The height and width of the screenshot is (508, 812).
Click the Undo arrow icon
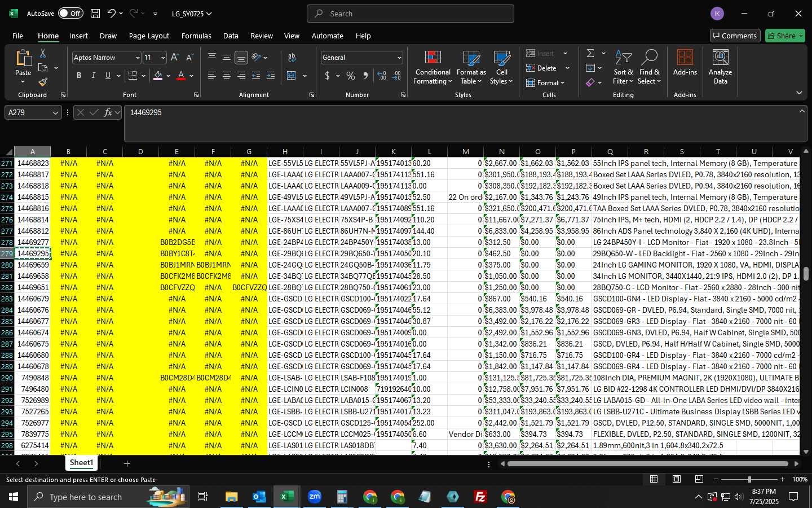pyautogui.click(x=111, y=14)
